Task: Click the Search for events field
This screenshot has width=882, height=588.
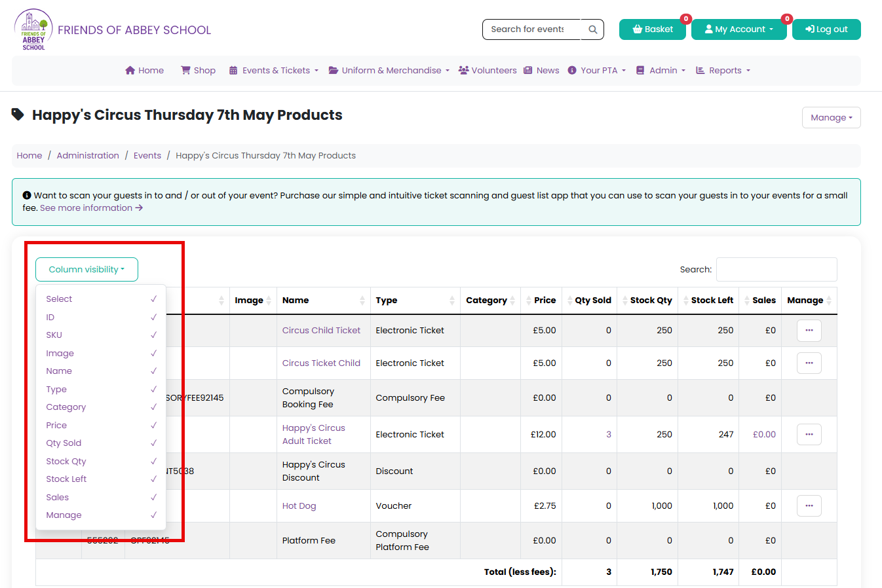Action: 531,29
